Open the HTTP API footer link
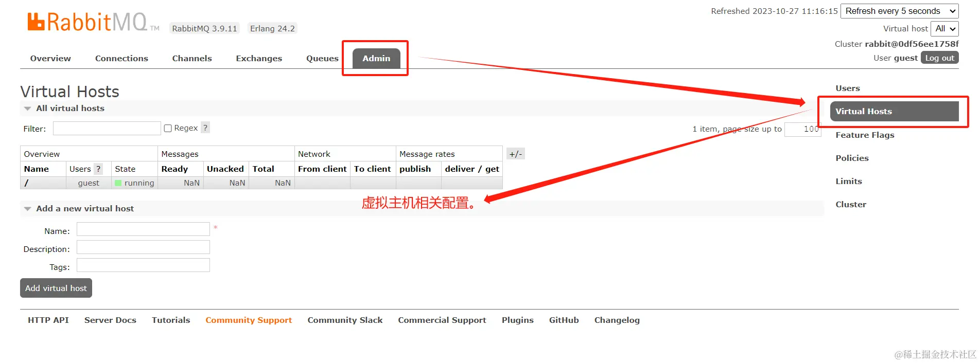 click(48, 320)
